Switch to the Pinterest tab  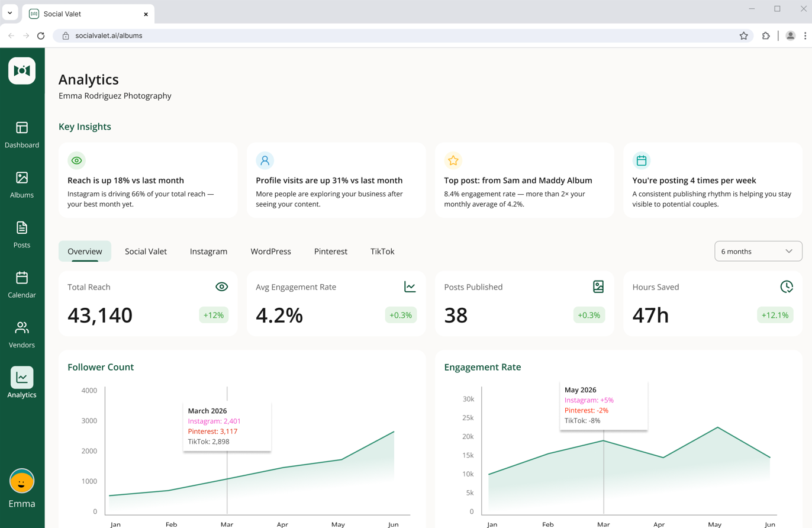[331, 252]
